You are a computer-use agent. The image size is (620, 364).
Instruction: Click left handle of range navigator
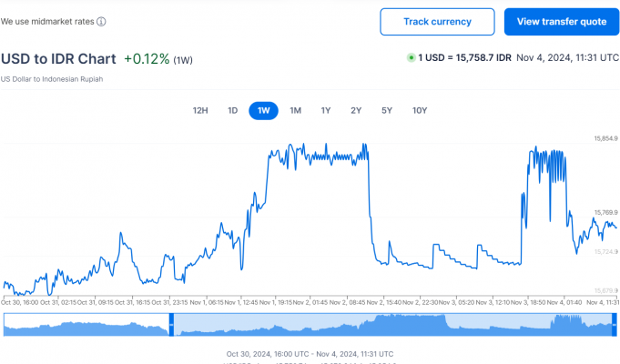(x=171, y=324)
